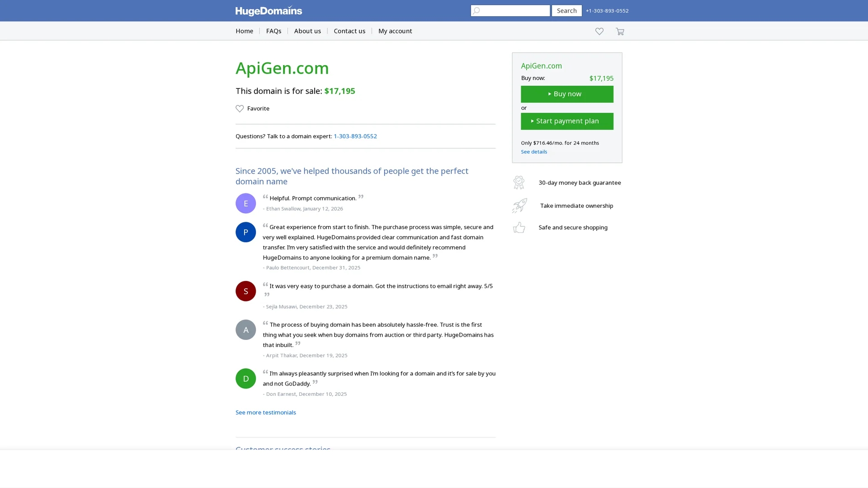
Task: Click the magnifier icon in the search box
Action: tap(476, 10)
